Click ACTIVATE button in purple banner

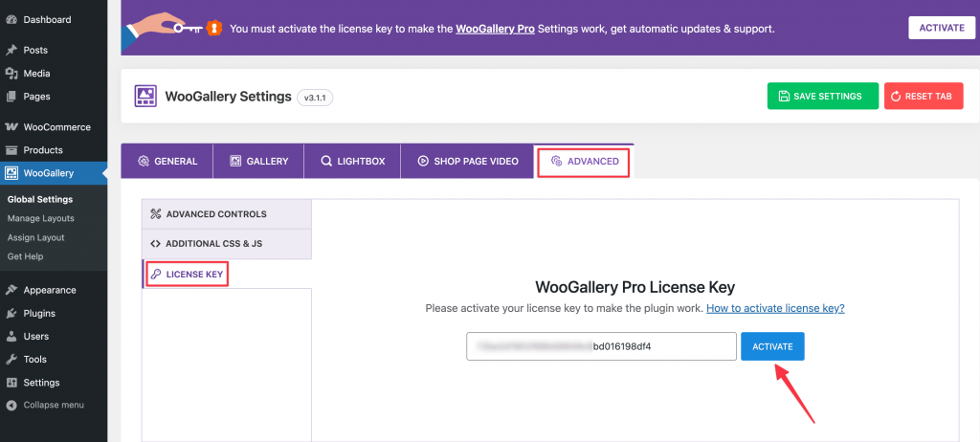pos(942,28)
